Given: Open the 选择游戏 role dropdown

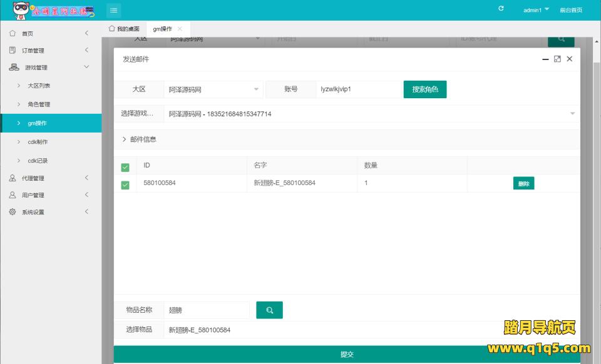Looking at the screenshot, I should point(369,114).
